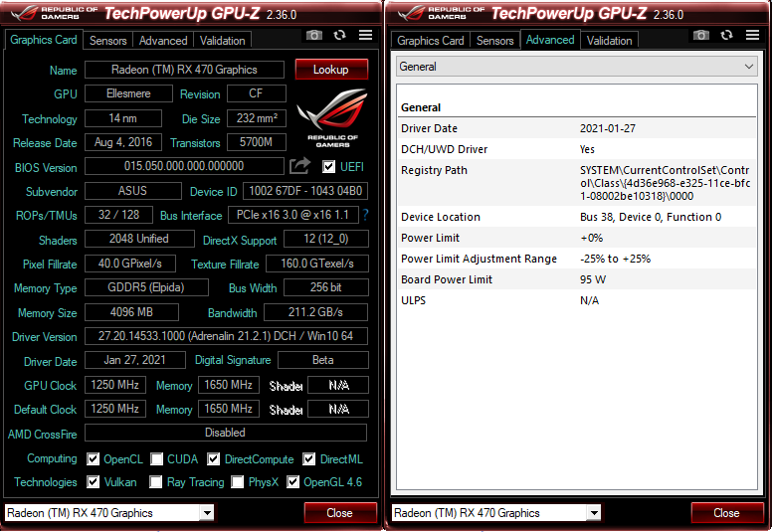
Task: Switch to Sensors tab in left window
Action: click(x=107, y=41)
